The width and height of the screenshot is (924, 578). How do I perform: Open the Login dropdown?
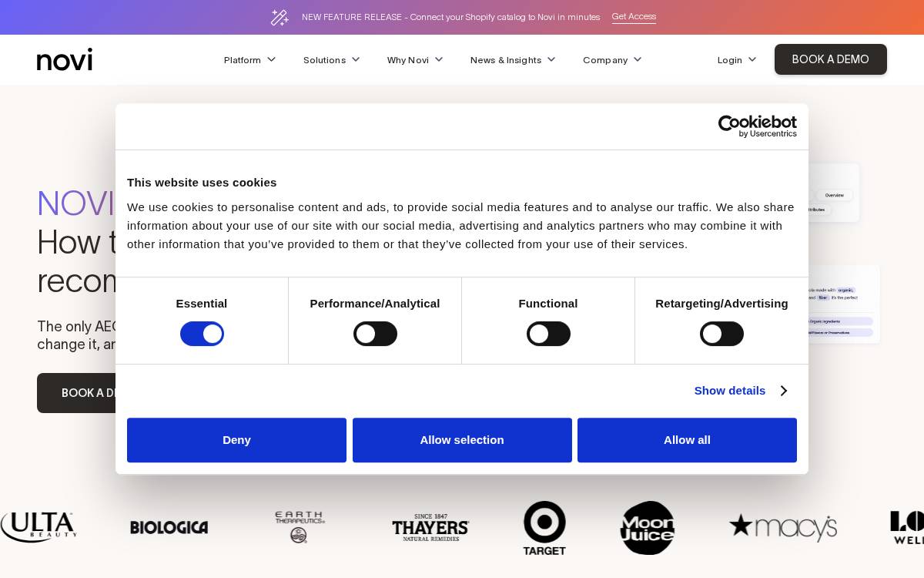coord(737,59)
